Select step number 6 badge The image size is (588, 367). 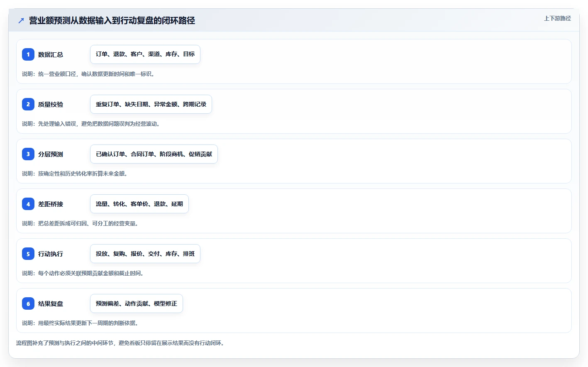[x=28, y=303]
